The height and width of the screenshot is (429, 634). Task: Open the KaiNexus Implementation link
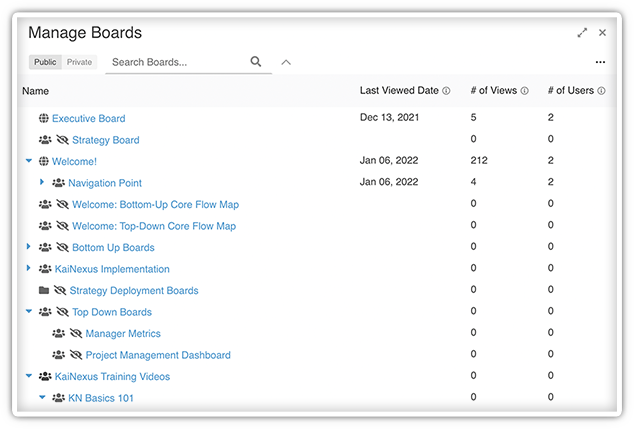(x=112, y=268)
